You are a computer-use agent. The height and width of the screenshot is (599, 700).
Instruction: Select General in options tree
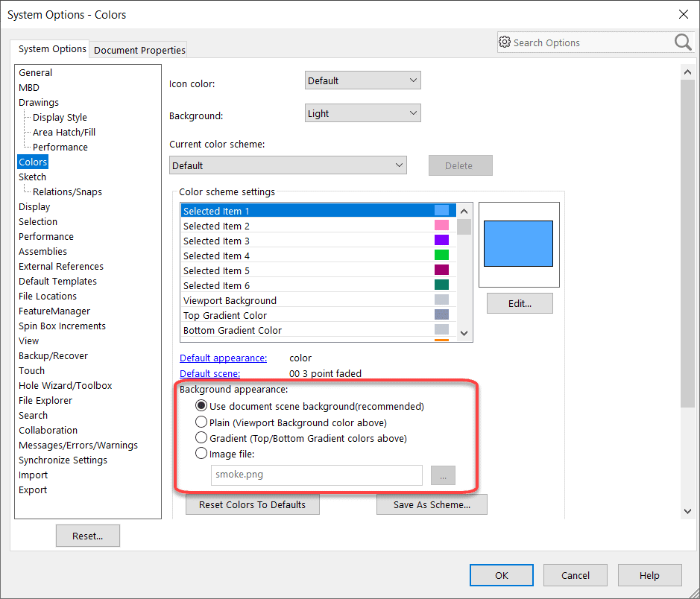pos(35,72)
